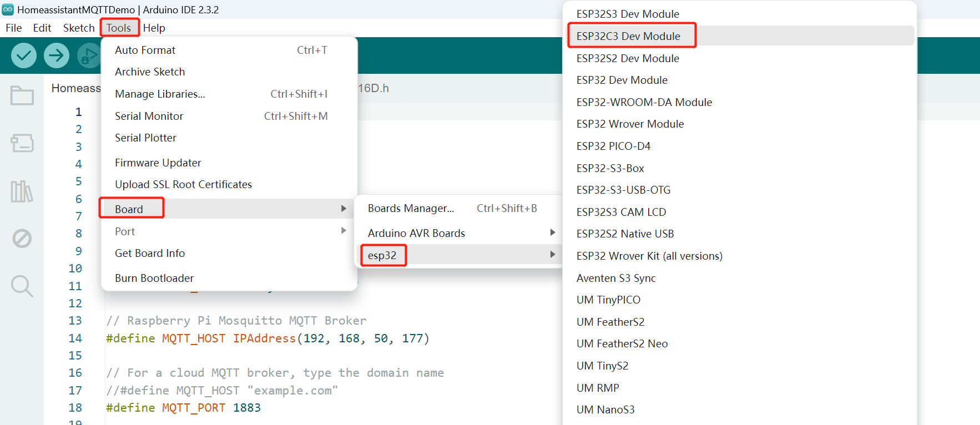Expand the Arduino AVR Boards submenu

tap(459, 233)
